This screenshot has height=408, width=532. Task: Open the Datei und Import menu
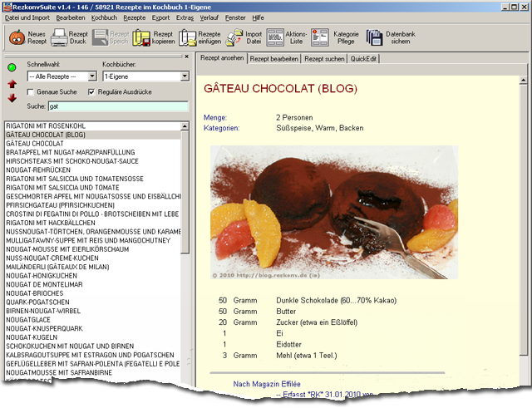[x=27, y=17]
